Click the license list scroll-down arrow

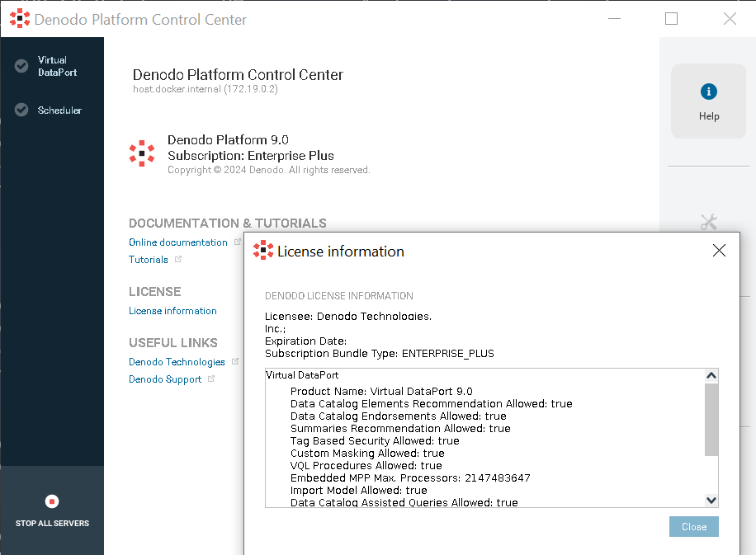pyautogui.click(x=711, y=500)
